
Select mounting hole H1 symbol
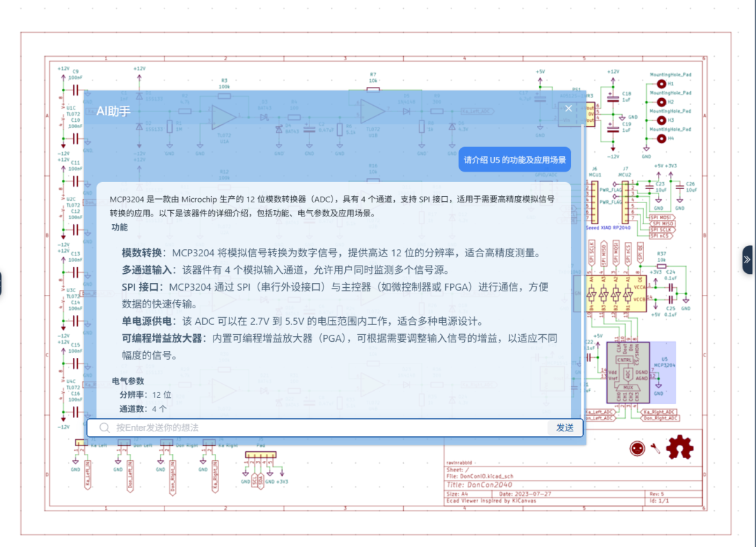point(661,84)
